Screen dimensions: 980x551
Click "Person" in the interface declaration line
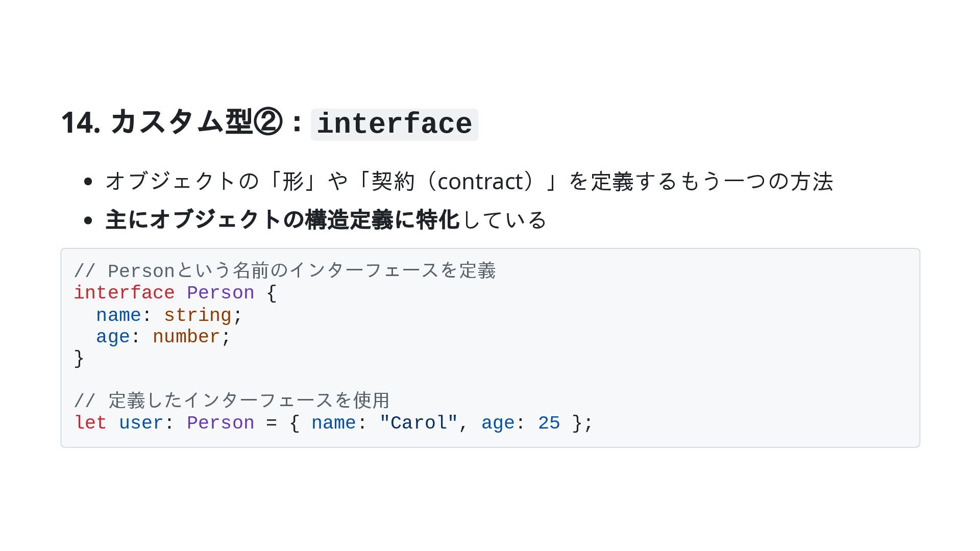point(220,293)
